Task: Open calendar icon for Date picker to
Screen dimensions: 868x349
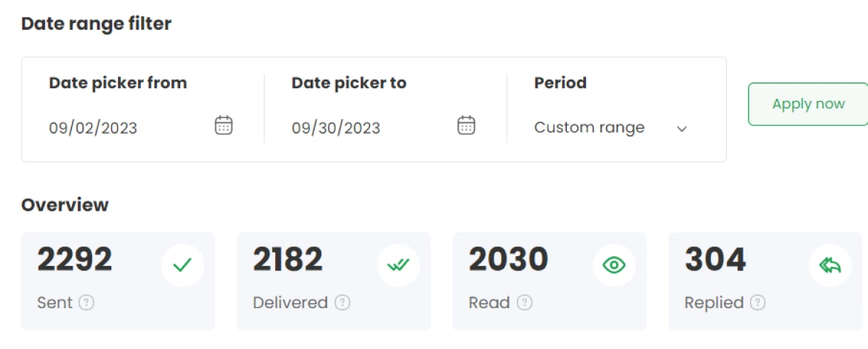Action: (466, 125)
